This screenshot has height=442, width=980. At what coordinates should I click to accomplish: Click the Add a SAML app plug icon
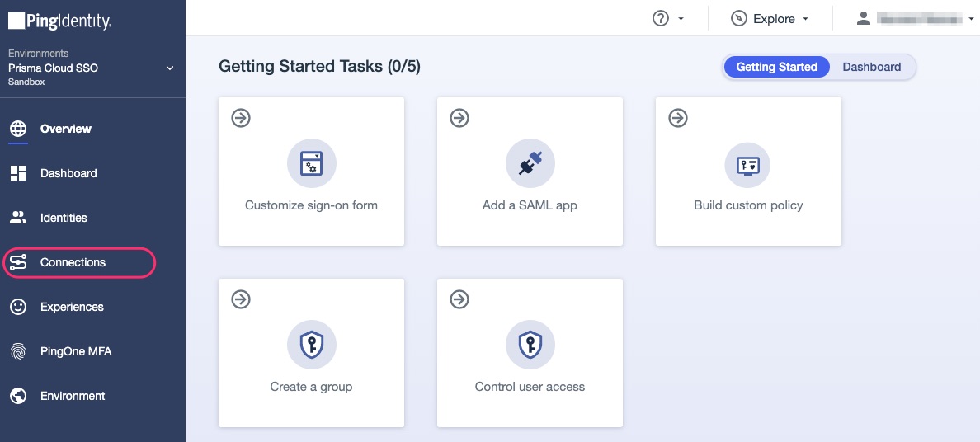(x=530, y=164)
